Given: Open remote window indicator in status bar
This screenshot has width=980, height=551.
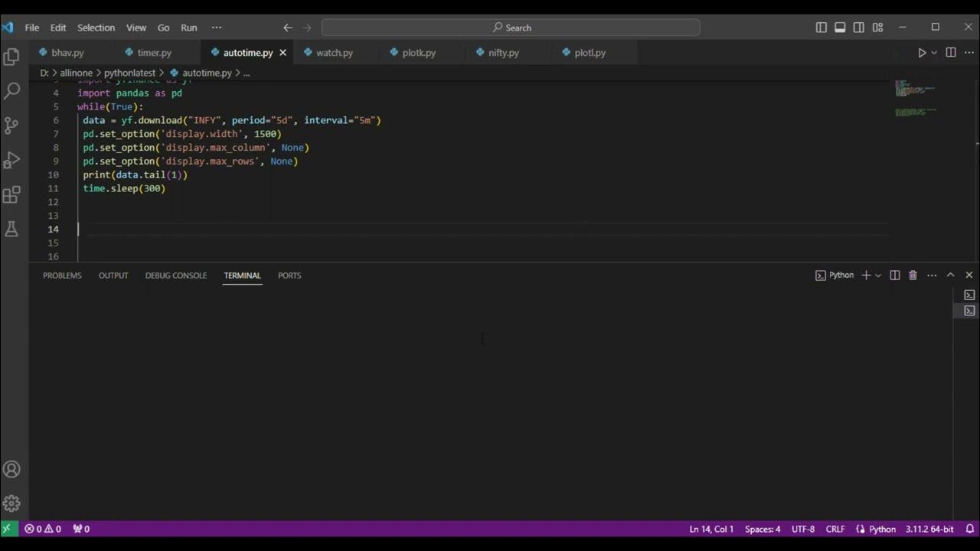Looking at the screenshot, I should pyautogui.click(x=8, y=529).
